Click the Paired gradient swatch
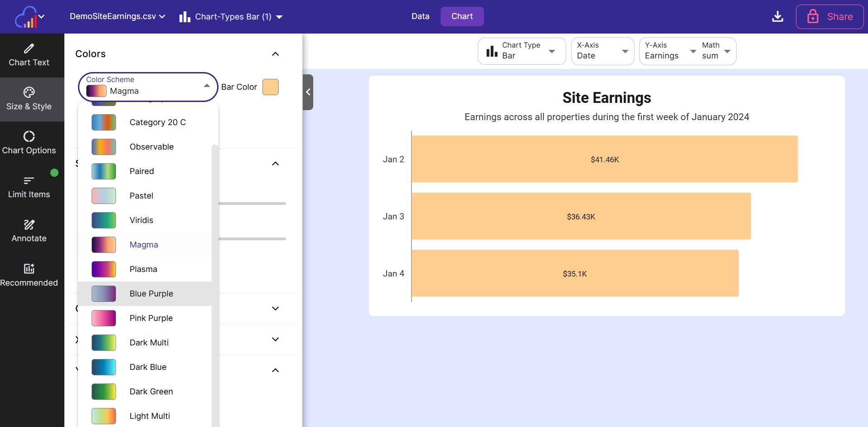Image resolution: width=868 pixels, height=427 pixels. click(x=104, y=171)
